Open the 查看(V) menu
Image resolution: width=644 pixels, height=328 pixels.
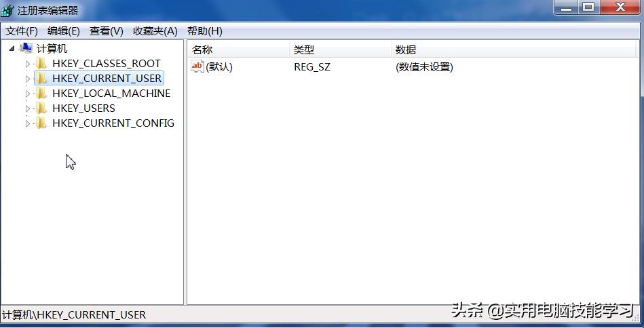point(107,31)
